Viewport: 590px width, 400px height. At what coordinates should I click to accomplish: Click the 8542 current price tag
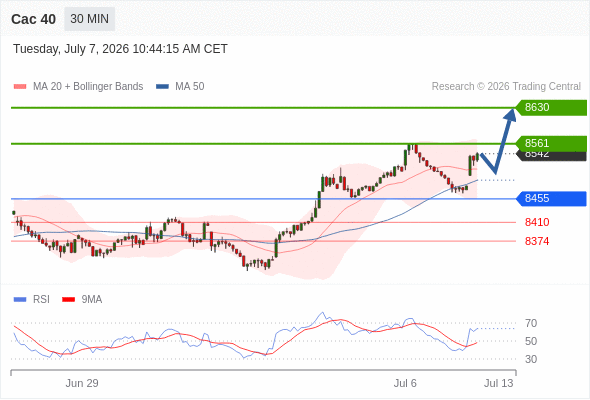click(552, 156)
